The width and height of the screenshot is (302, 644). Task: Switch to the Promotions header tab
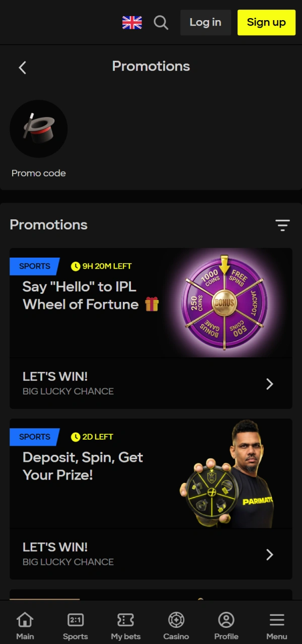click(150, 66)
